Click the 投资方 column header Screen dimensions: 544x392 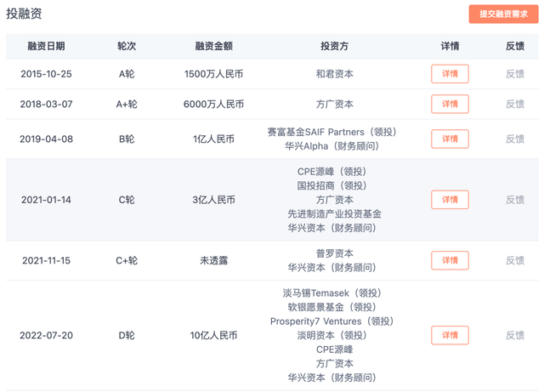(x=332, y=46)
